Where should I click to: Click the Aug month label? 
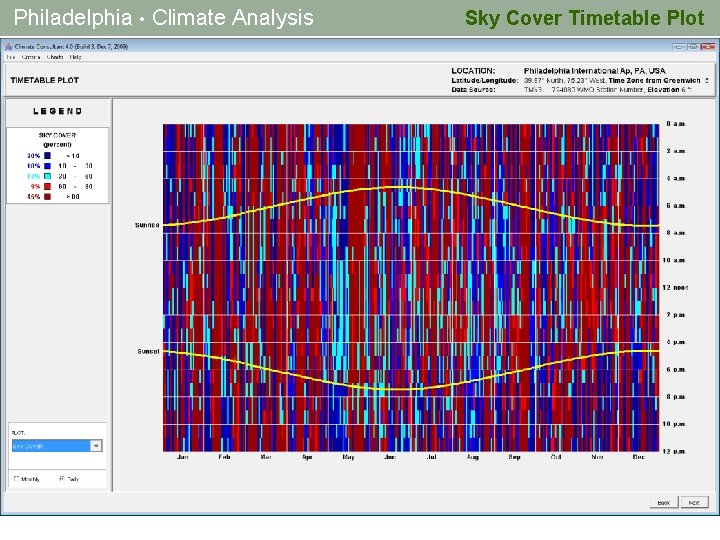point(473,457)
